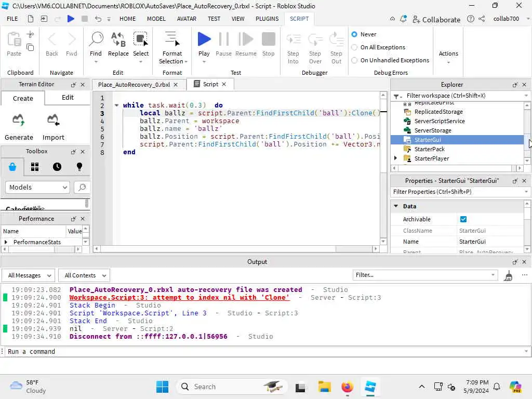The width and height of the screenshot is (532, 399).
Task: Select the Never debug errors option
Action: coord(354,34)
